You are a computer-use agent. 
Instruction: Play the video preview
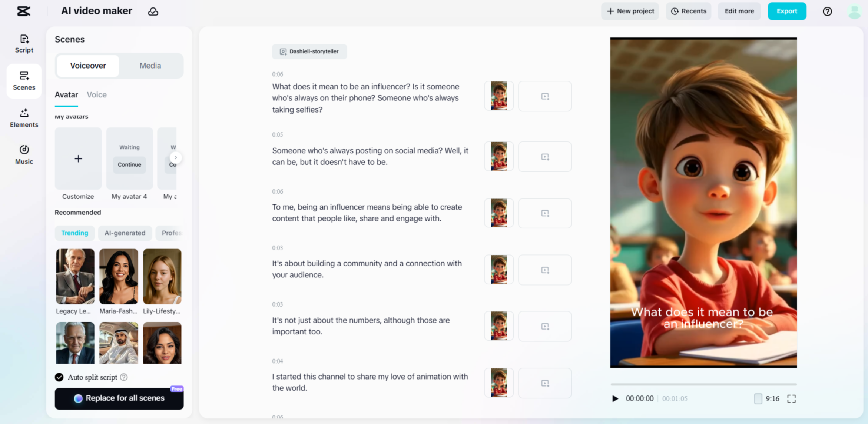(615, 398)
